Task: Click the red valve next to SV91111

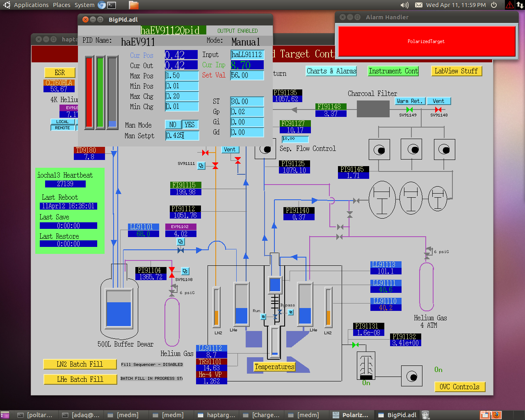Action: point(215,166)
